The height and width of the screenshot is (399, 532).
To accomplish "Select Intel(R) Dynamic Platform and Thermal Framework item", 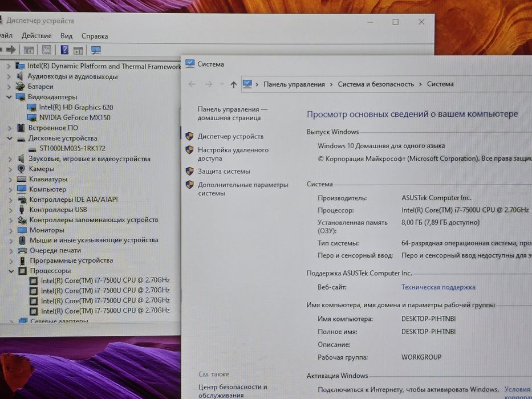I will 104,66.
